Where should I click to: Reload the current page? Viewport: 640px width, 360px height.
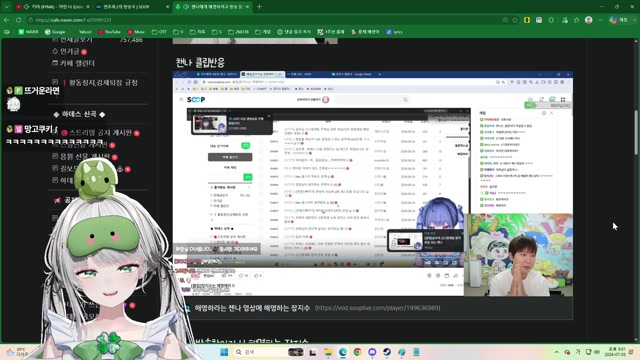(x=18, y=20)
